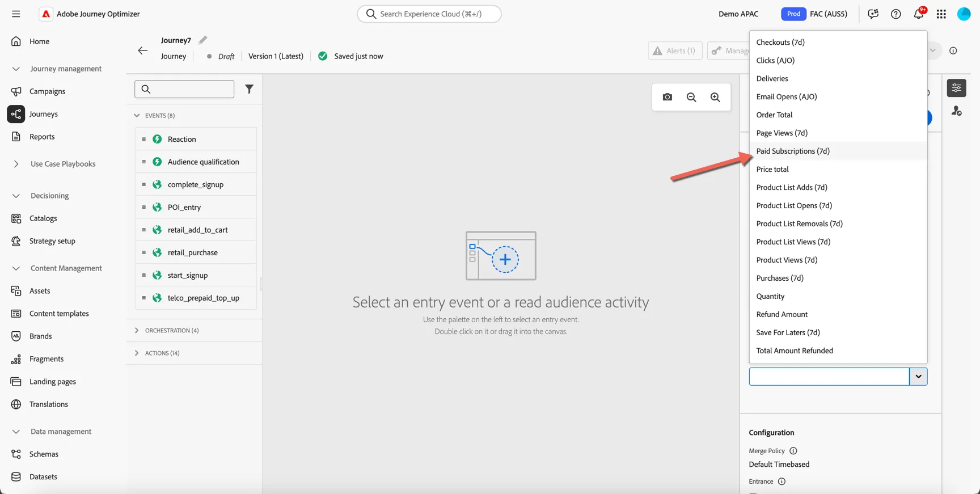Open Landing pages in the sidebar
This screenshot has width=980, height=494.
point(52,382)
